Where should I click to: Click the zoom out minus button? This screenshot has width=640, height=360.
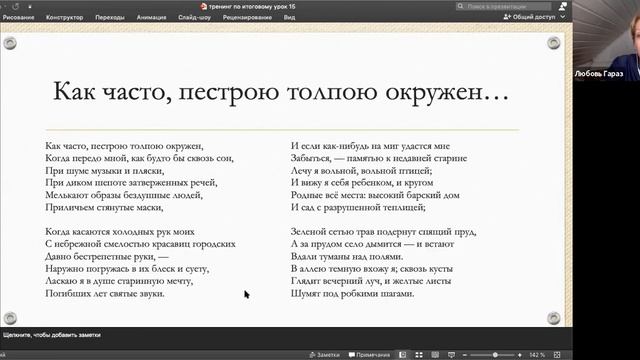point(464,355)
